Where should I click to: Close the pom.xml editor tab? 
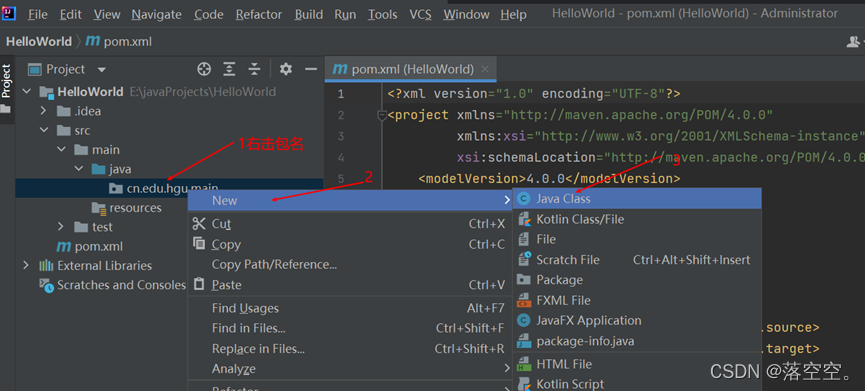[485, 69]
